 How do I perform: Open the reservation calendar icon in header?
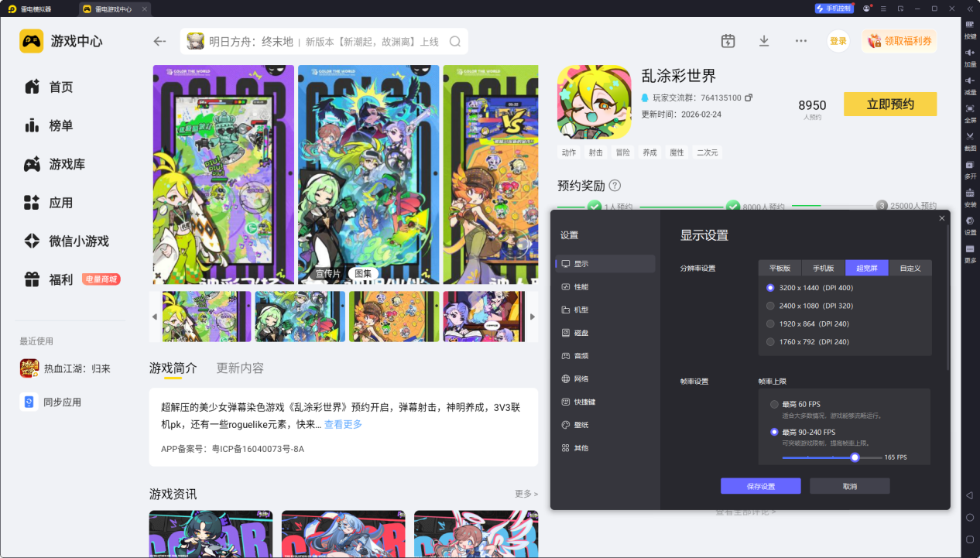[728, 41]
